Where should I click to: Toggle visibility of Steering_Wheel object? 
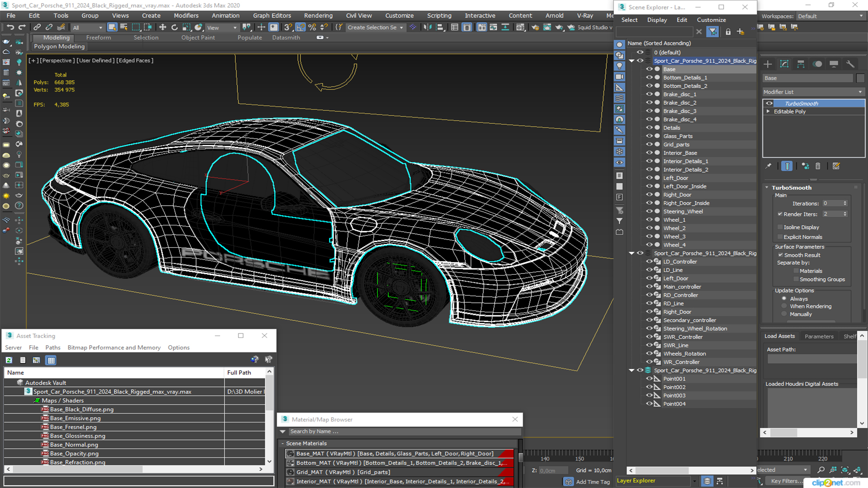pyautogui.click(x=649, y=211)
